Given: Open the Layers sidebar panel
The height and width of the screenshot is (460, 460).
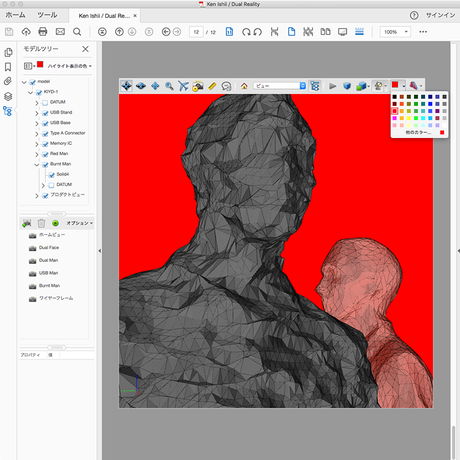Looking at the screenshot, I should click(8, 96).
